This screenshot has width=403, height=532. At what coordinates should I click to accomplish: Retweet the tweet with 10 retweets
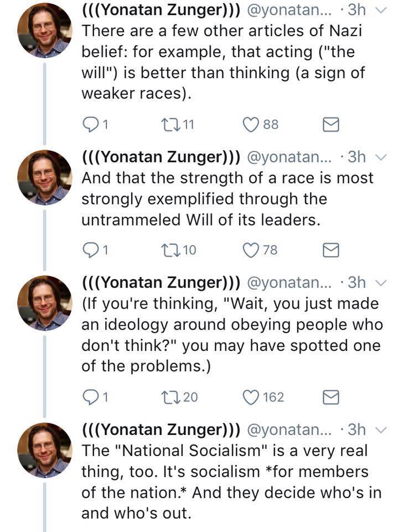170,250
